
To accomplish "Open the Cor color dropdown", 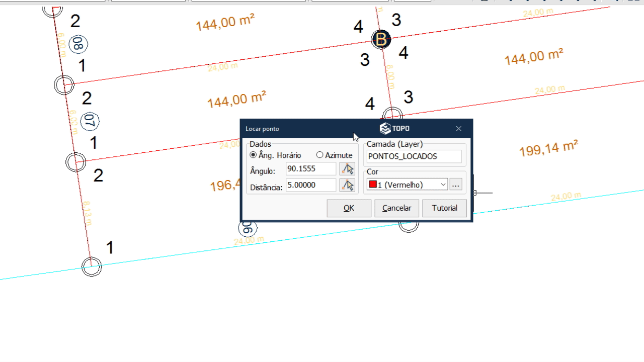I will coord(407,185).
